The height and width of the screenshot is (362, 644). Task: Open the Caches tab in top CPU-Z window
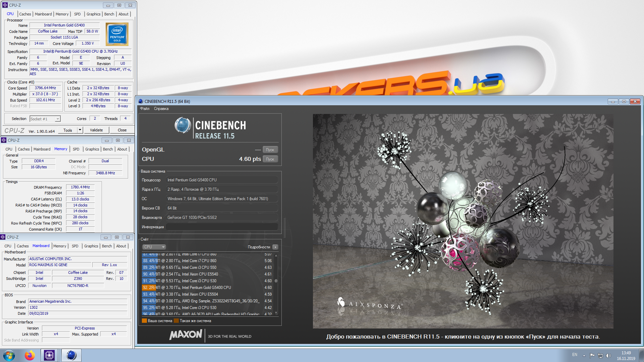(x=25, y=14)
